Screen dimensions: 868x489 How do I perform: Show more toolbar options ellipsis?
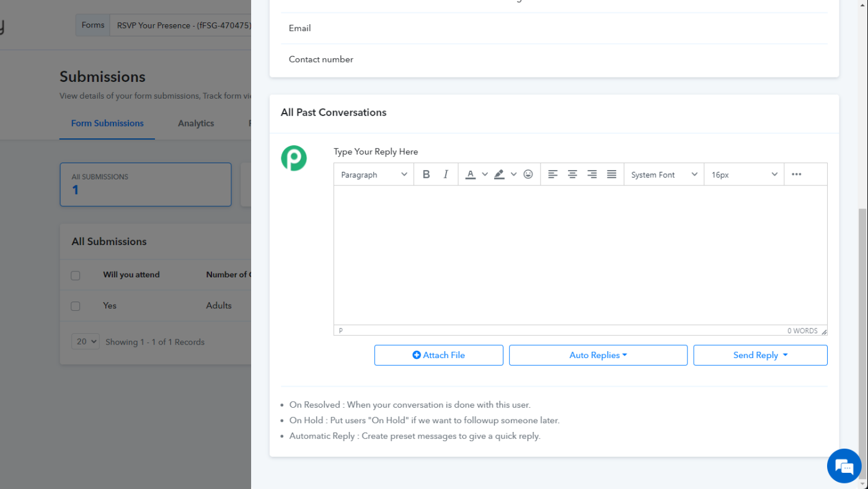[x=797, y=174]
